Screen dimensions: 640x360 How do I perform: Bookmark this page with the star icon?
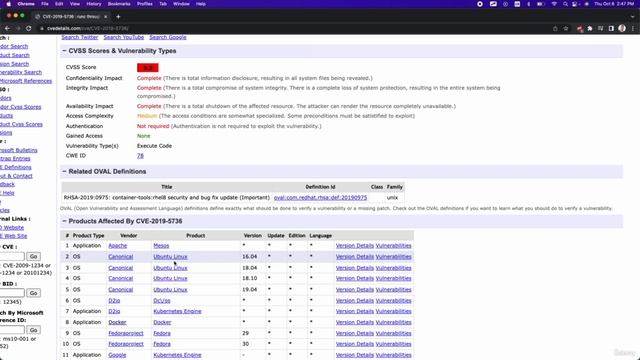point(566,28)
